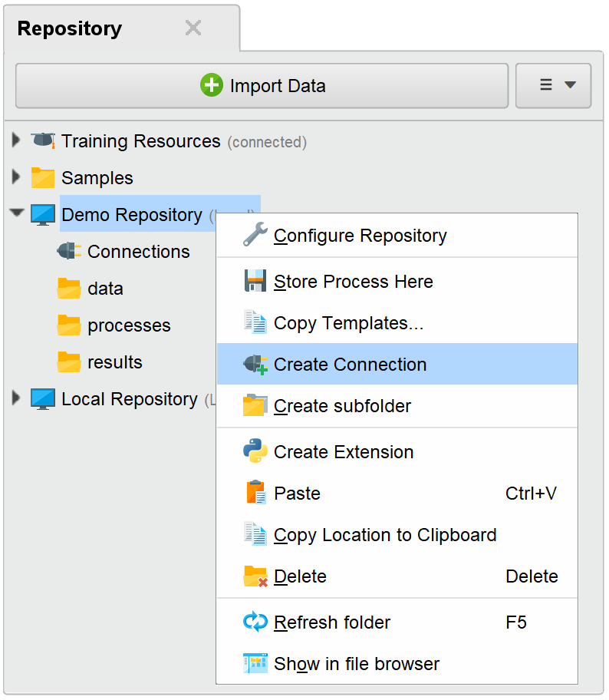Viewport: 609px width, 700px height.
Task: Click the plug icon next to Connections
Action: [x=69, y=251]
